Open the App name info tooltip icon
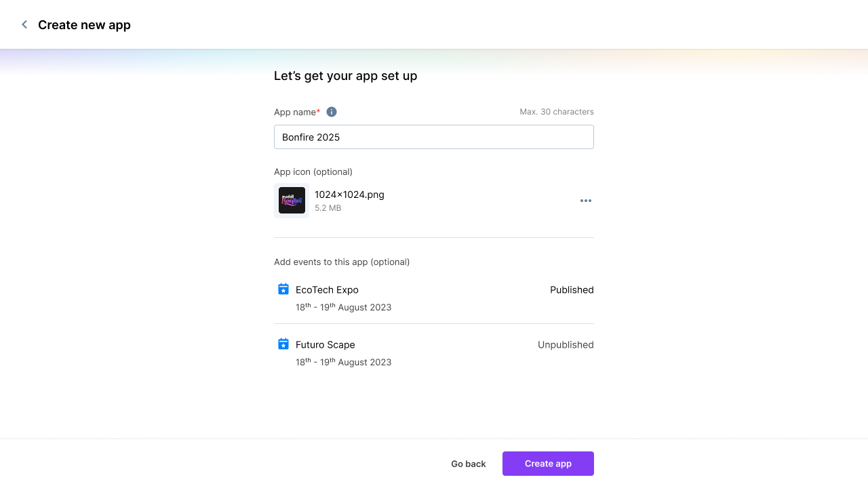The width and height of the screenshot is (868, 488). click(332, 112)
